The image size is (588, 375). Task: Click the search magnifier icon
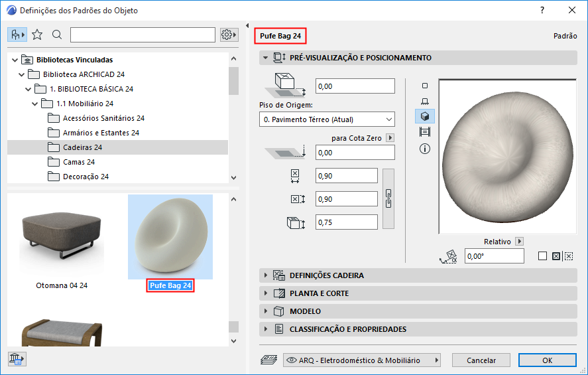tap(57, 35)
